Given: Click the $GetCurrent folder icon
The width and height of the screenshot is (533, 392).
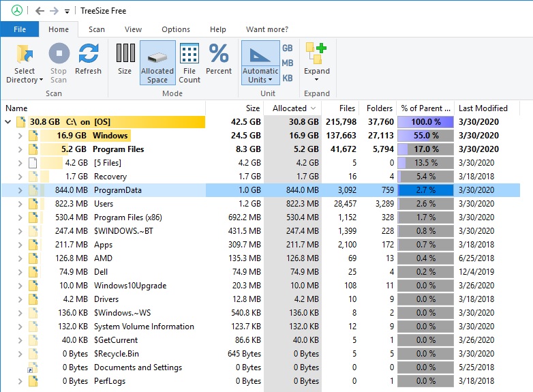Looking at the screenshot, I should pyautogui.click(x=33, y=340).
